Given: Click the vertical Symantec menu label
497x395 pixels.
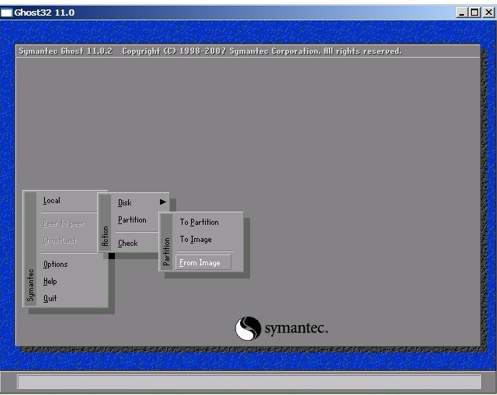Looking at the screenshot, I should click(x=31, y=285).
